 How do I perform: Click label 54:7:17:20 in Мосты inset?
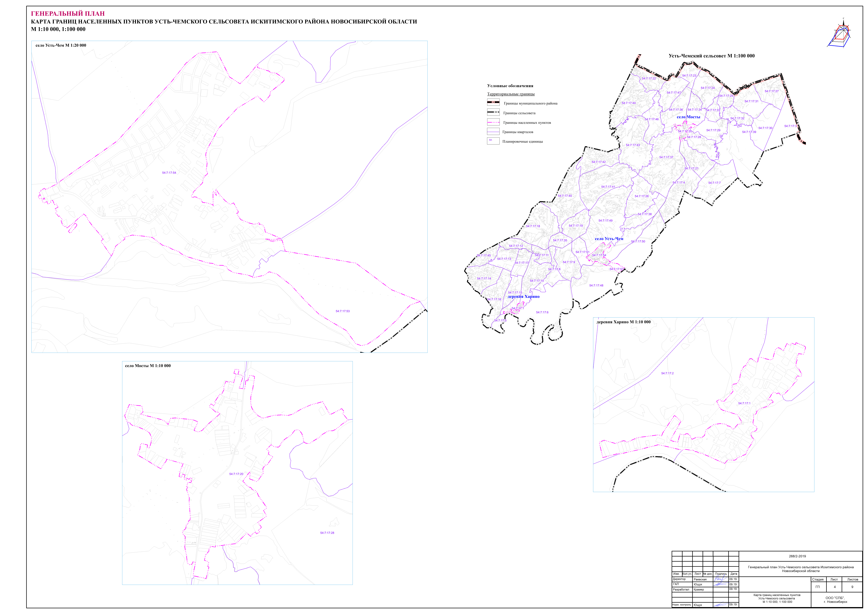236,474
